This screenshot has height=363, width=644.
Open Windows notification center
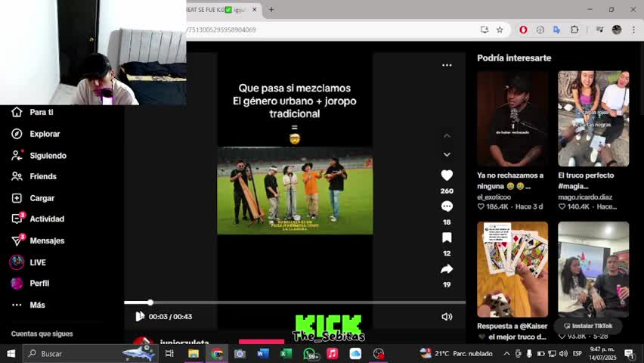tap(629, 353)
